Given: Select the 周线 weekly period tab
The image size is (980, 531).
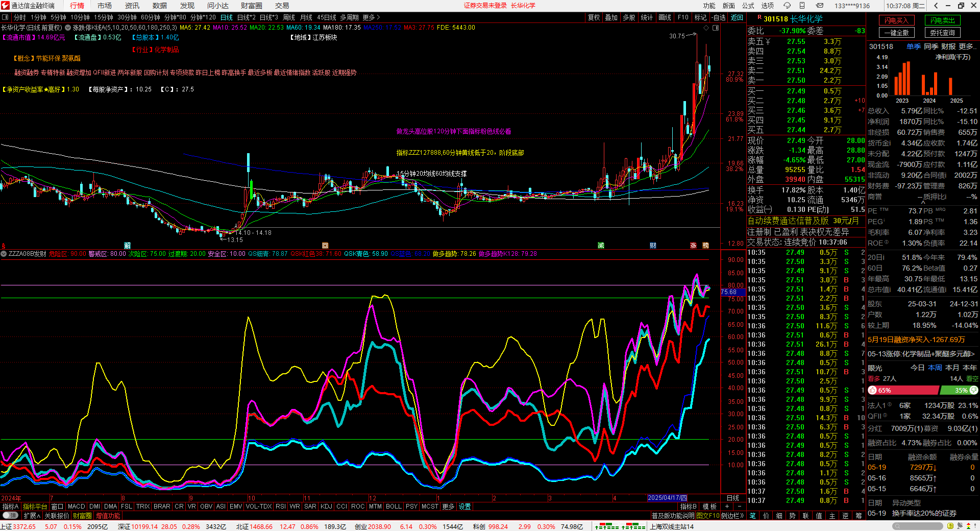Looking at the screenshot, I should click(x=289, y=17).
